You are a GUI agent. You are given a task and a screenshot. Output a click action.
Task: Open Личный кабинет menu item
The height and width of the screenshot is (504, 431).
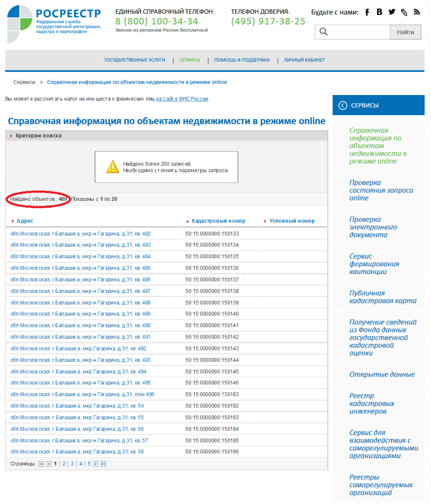304,60
